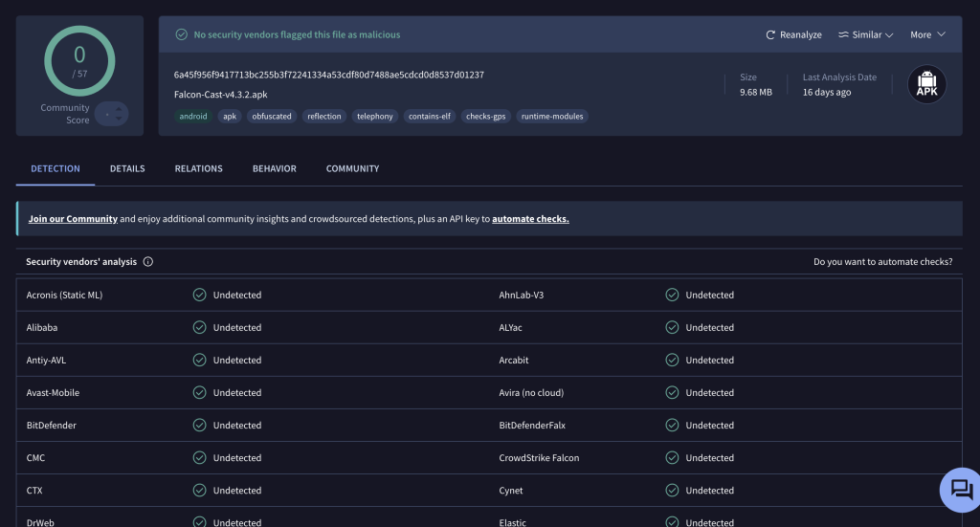
Task: Click the CMC undetected check icon
Action: coord(199,458)
